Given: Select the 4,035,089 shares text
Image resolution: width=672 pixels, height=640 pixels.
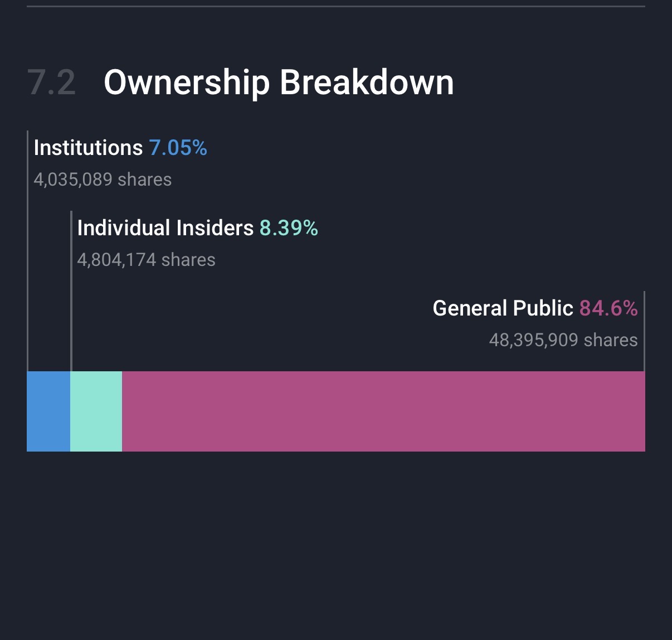Looking at the screenshot, I should click(103, 180).
